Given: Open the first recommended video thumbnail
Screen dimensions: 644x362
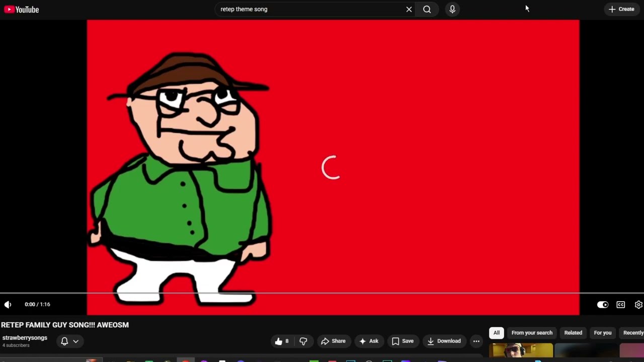Looking at the screenshot, I should click(x=522, y=350).
